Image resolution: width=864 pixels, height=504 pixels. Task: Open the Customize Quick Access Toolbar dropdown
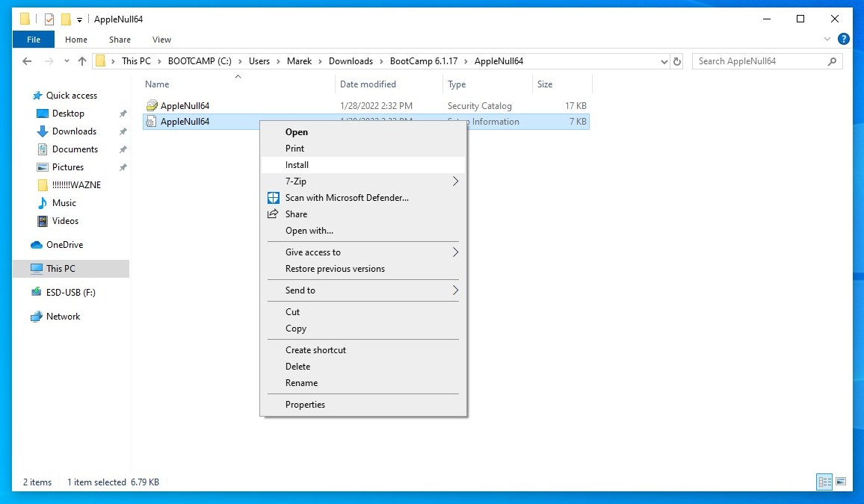79,20
